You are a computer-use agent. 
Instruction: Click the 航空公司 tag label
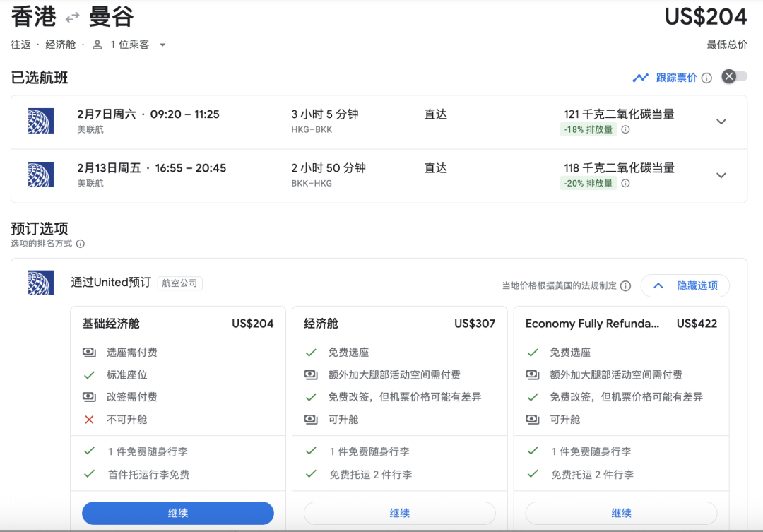pyautogui.click(x=180, y=283)
